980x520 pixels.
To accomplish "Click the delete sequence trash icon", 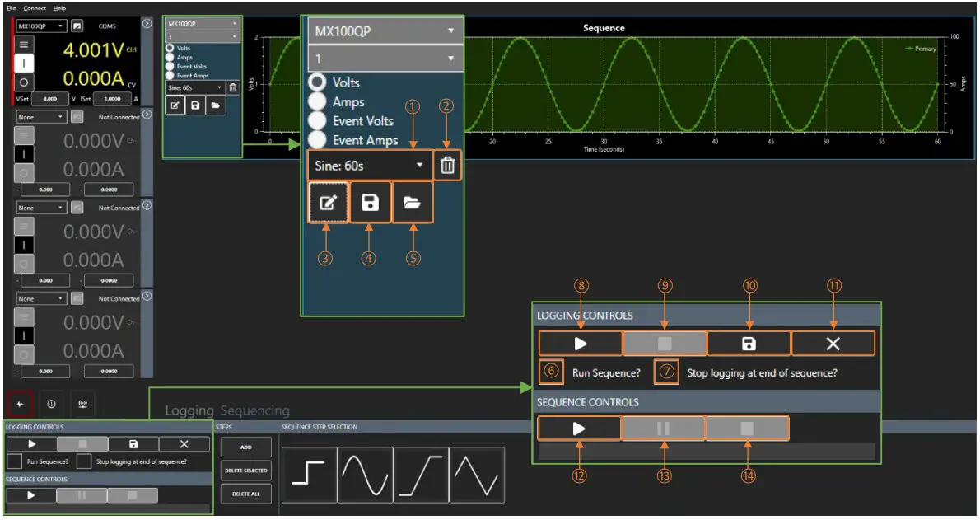I will tap(446, 165).
